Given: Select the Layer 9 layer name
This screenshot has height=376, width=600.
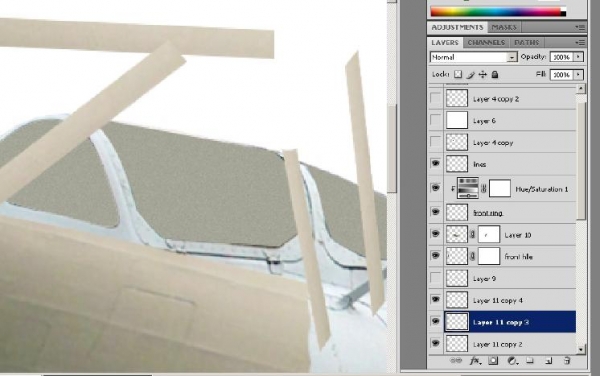Looking at the screenshot, I should 484,279.
